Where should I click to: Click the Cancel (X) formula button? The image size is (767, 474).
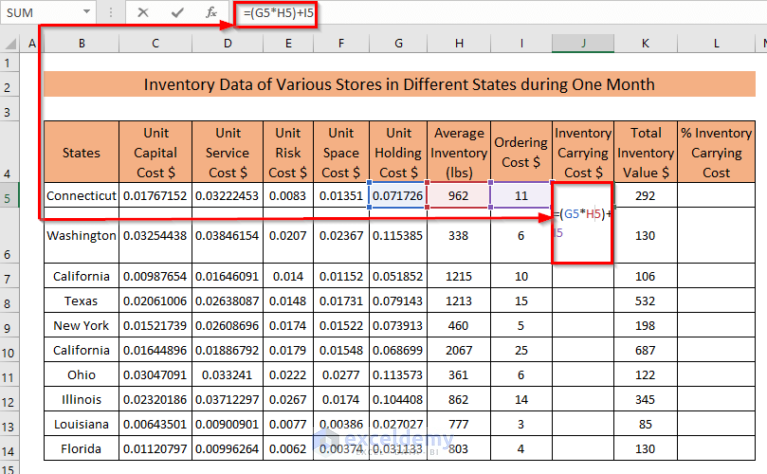(143, 13)
